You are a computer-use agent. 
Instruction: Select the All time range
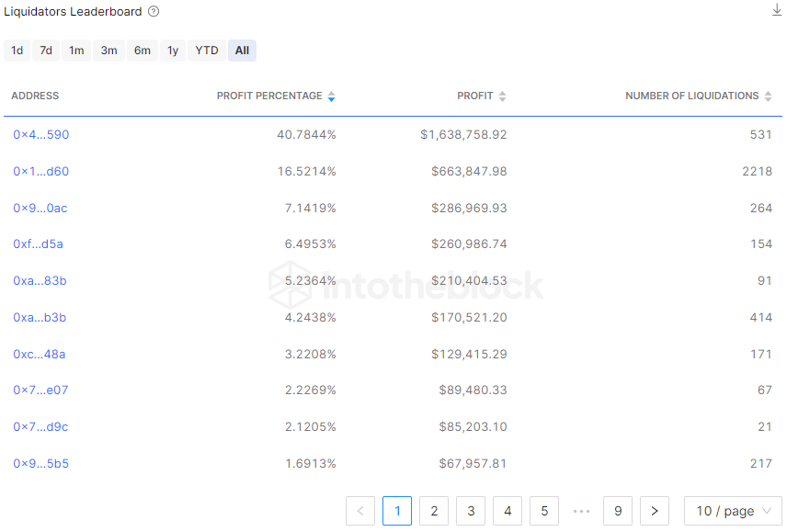(242, 51)
